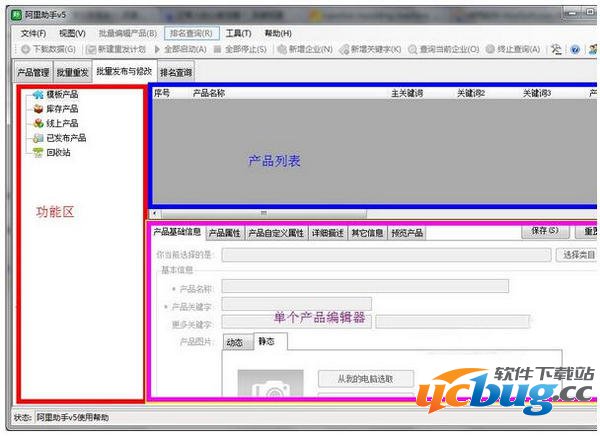Click the 终止查询 toolbar icon
Image resolution: width=600 pixels, height=436 pixels.
tap(490, 49)
